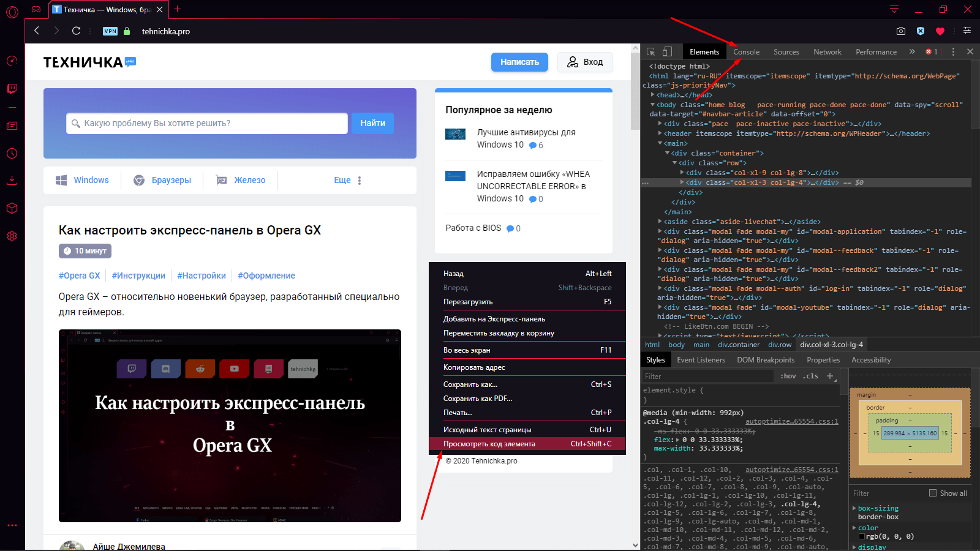Open the tab menu icon in title bar
Viewport: 980px width, 551px height.
[x=894, y=9]
